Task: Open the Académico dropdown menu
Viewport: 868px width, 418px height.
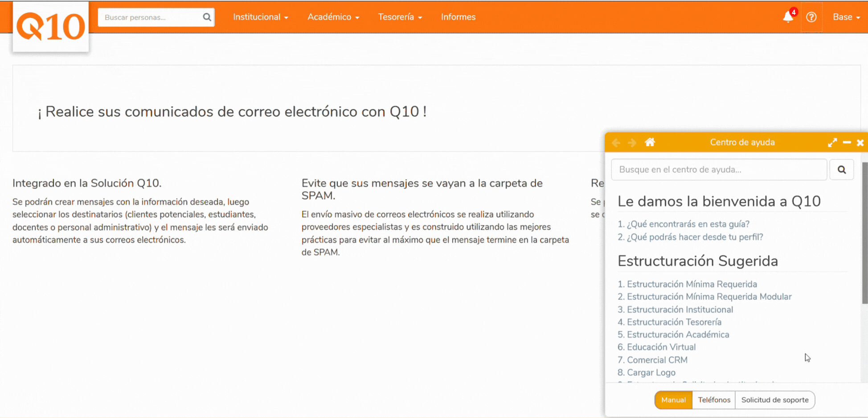Action: coord(333,17)
